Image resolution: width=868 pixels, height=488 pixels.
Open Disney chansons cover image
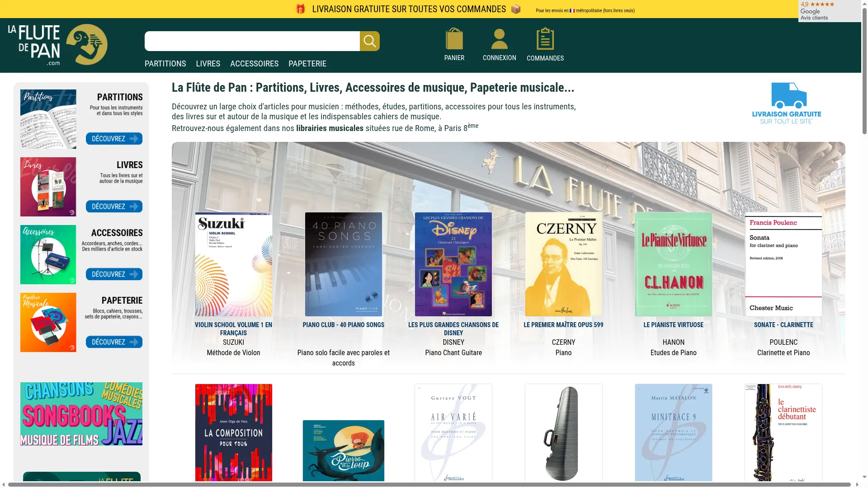click(453, 264)
